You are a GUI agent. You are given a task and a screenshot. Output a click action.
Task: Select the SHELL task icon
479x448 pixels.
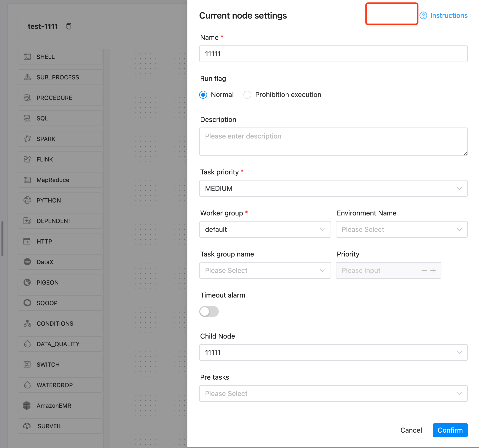pos(60,57)
